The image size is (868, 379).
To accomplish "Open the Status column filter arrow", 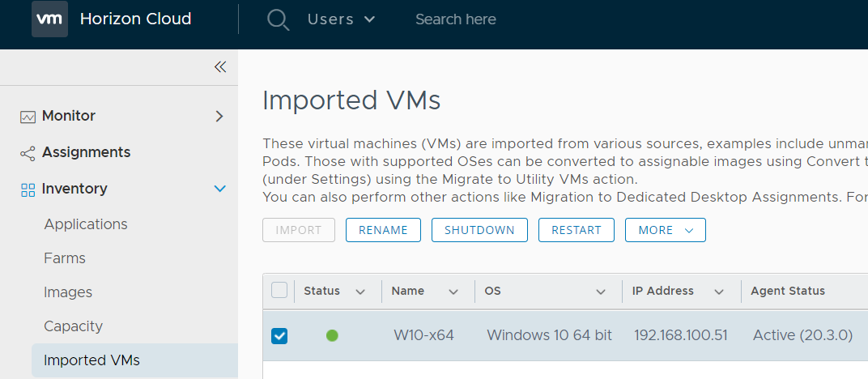I will [x=360, y=292].
